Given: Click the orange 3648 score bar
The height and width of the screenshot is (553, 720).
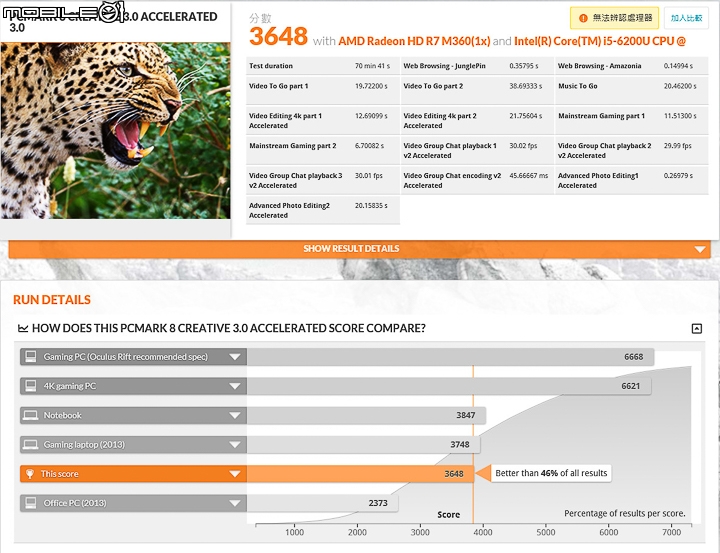Looking at the screenshot, I should (360, 474).
